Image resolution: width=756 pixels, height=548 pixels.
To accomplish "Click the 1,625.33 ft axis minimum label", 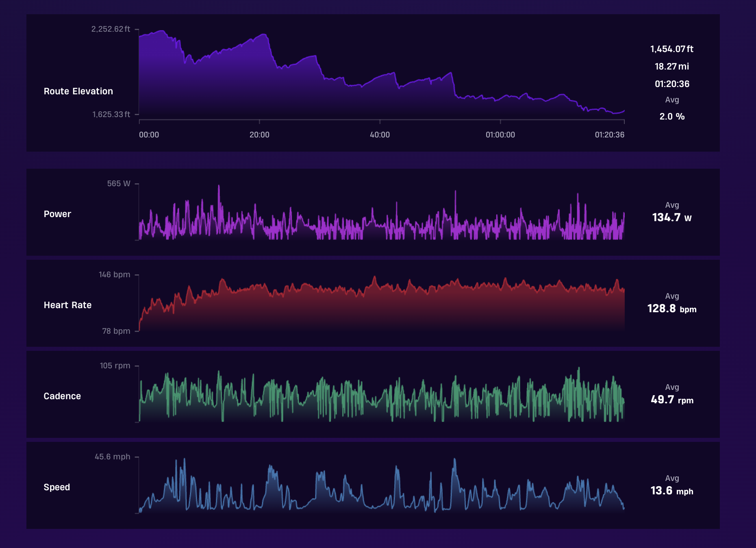I will [111, 114].
